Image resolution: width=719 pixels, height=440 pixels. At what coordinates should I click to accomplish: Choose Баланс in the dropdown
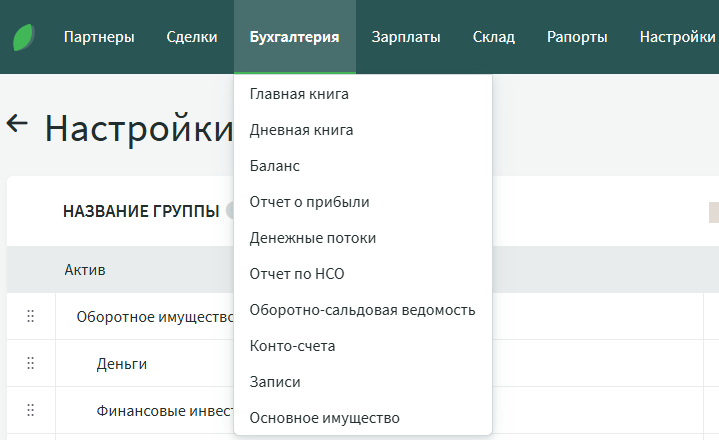[x=274, y=166]
